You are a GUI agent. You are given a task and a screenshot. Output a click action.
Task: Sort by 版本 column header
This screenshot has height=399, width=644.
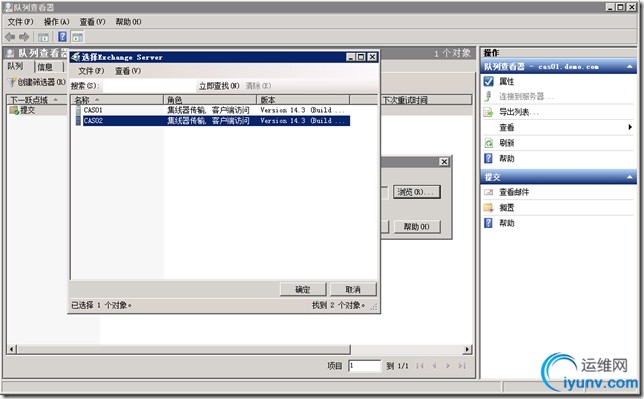tap(303, 100)
